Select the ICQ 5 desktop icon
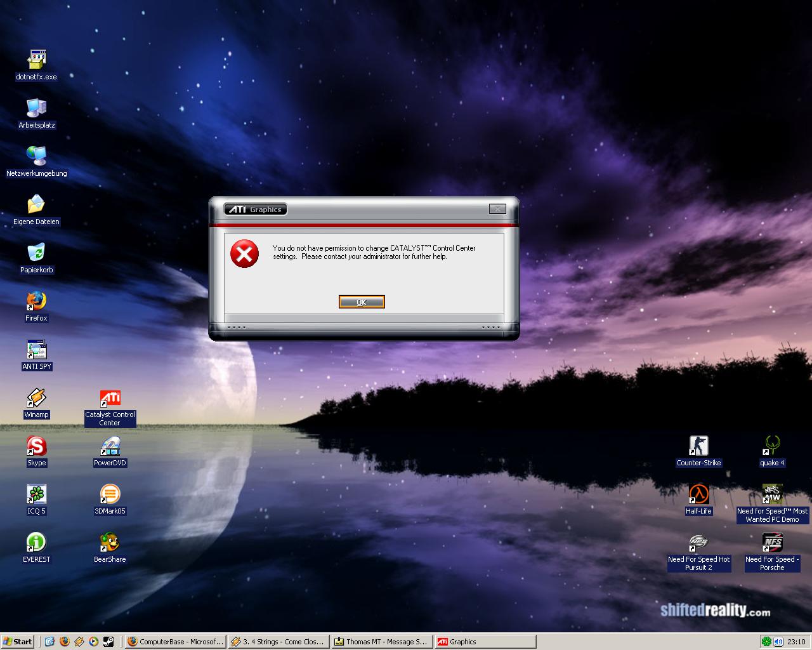This screenshot has height=650, width=812. pyautogui.click(x=37, y=500)
